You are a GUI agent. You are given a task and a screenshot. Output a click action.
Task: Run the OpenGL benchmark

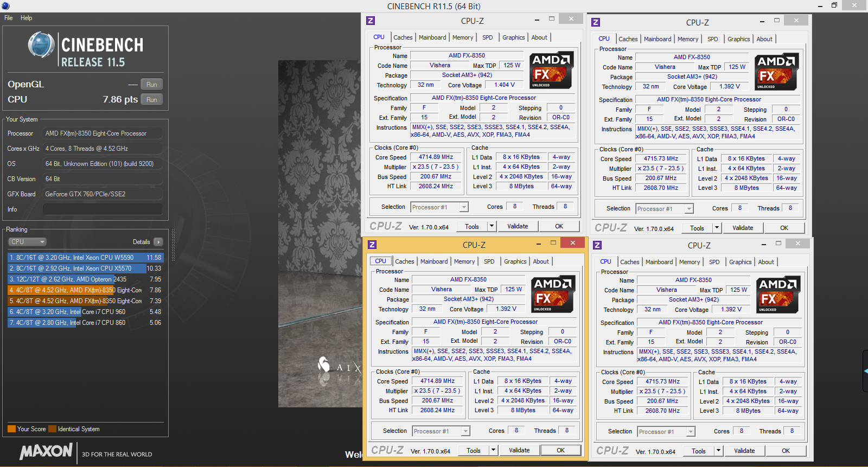[152, 85]
